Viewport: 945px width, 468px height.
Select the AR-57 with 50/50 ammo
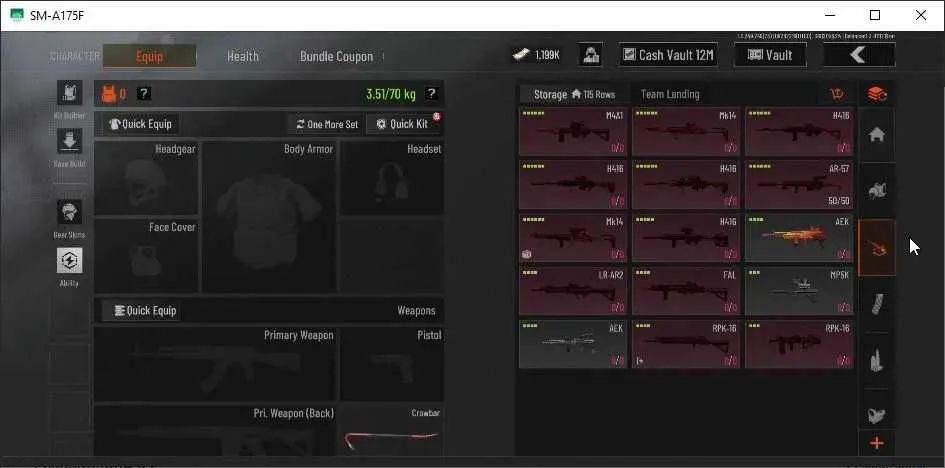pos(799,185)
